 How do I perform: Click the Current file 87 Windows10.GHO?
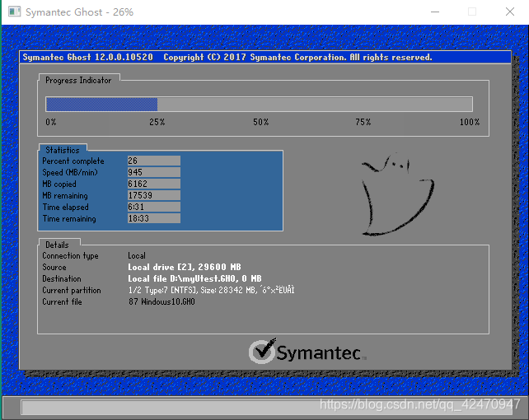[x=162, y=301]
